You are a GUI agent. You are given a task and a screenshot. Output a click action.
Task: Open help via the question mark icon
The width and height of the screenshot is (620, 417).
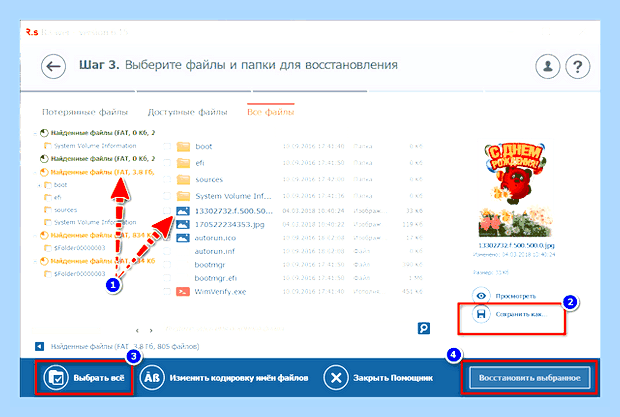[x=578, y=66]
